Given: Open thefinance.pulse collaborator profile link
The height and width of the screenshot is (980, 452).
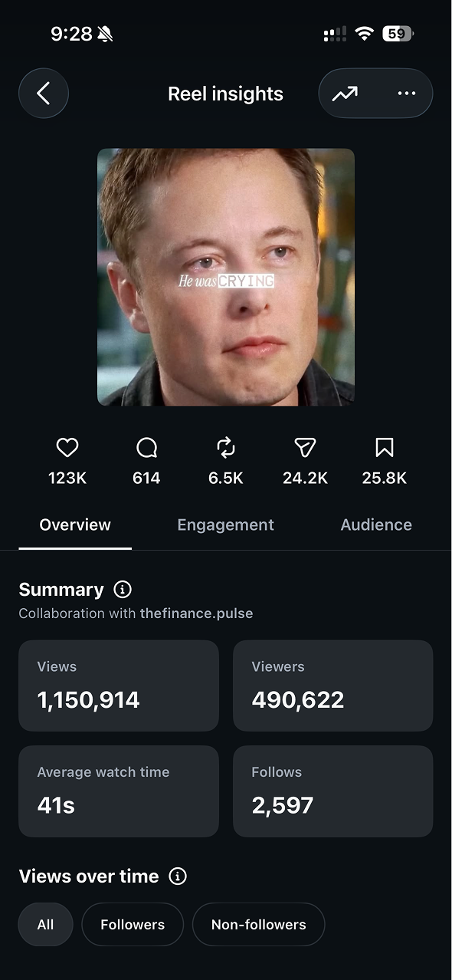Looking at the screenshot, I should pyautogui.click(x=196, y=613).
